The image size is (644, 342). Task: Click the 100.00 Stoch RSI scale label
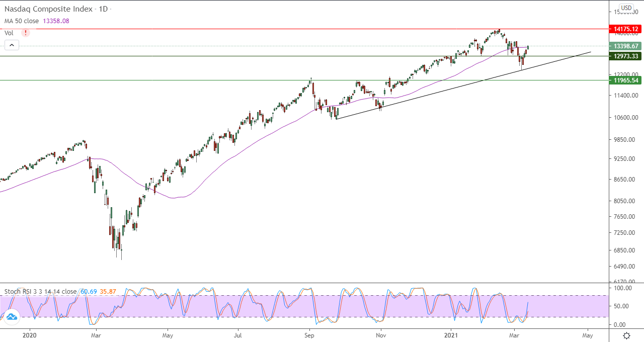tap(624, 288)
